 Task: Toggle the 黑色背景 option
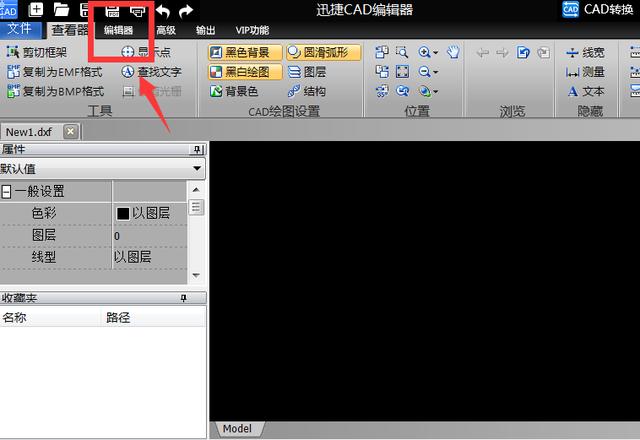pyautogui.click(x=245, y=52)
